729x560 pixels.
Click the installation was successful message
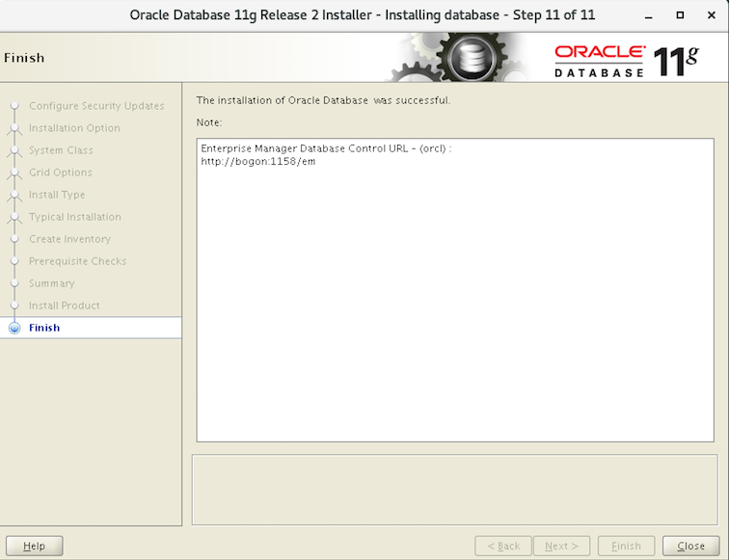tap(323, 100)
